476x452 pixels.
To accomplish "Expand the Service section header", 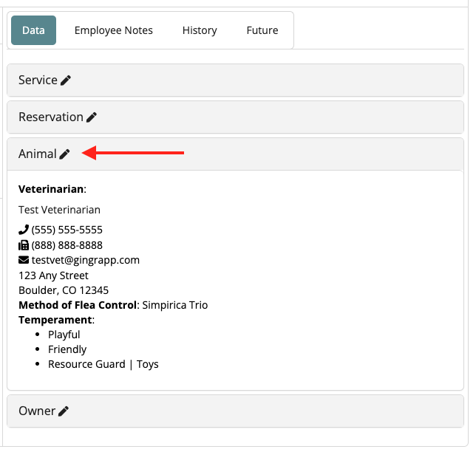I will [235, 81].
